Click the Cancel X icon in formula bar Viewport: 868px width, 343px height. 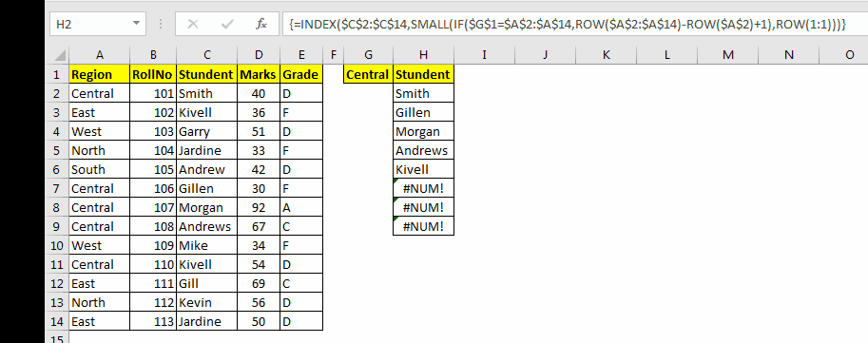pyautogui.click(x=193, y=25)
